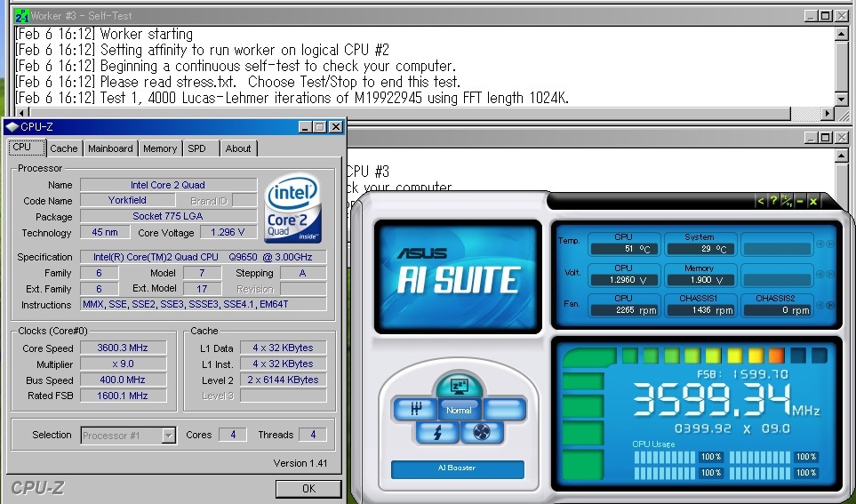Click up arrow of second worker window scrollbar
856x504 pixels.
coord(841,156)
